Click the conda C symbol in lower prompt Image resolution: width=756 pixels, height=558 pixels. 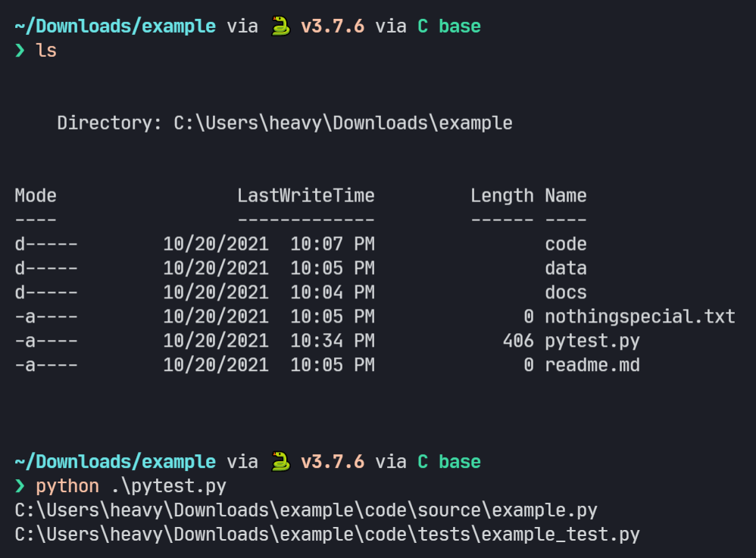tap(423, 462)
